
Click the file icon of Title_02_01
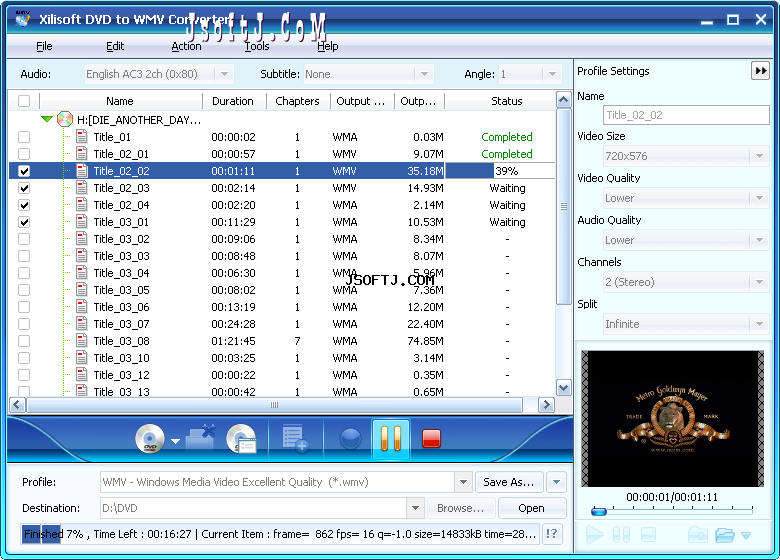82,154
